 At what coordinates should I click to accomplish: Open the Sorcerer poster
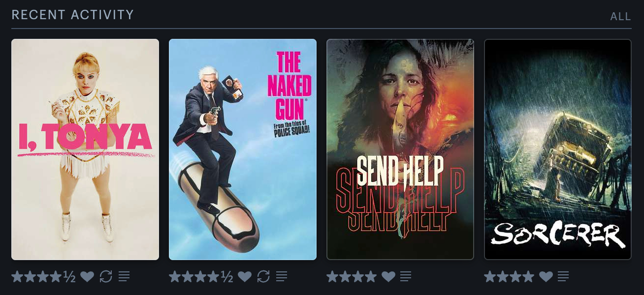(x=558, y=149)
